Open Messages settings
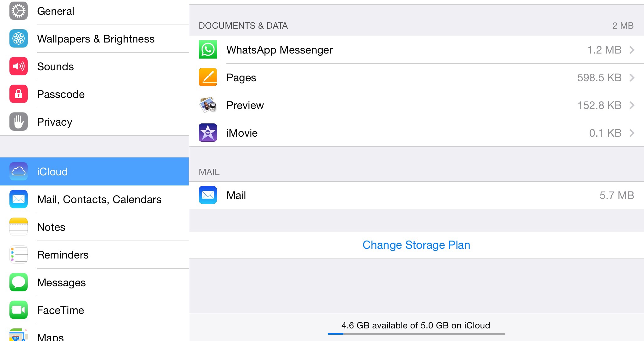This screenshot has height=341, width=644. pos(94,282)
